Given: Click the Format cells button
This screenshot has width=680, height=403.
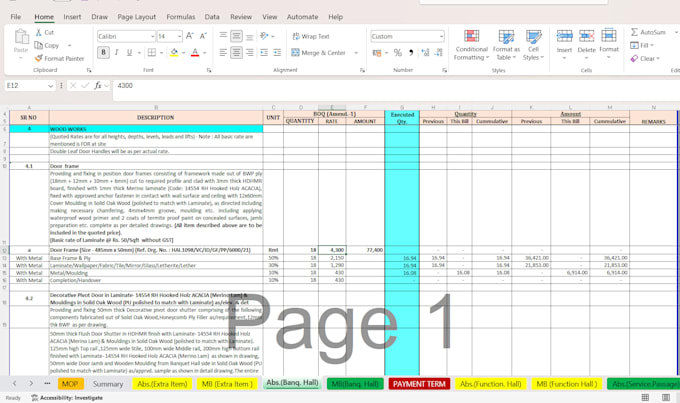Looking at the screenshot, I should pyautogui.click(x=609, y=45).
